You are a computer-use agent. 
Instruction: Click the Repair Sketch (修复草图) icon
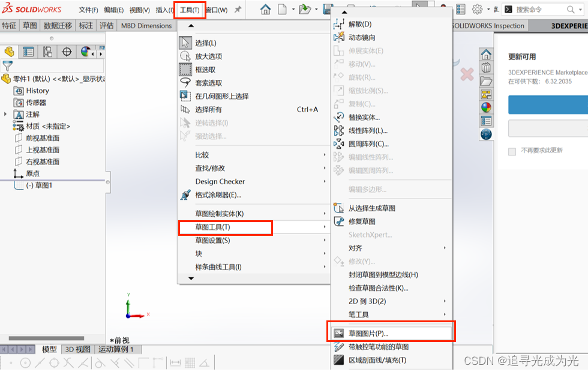339,221
